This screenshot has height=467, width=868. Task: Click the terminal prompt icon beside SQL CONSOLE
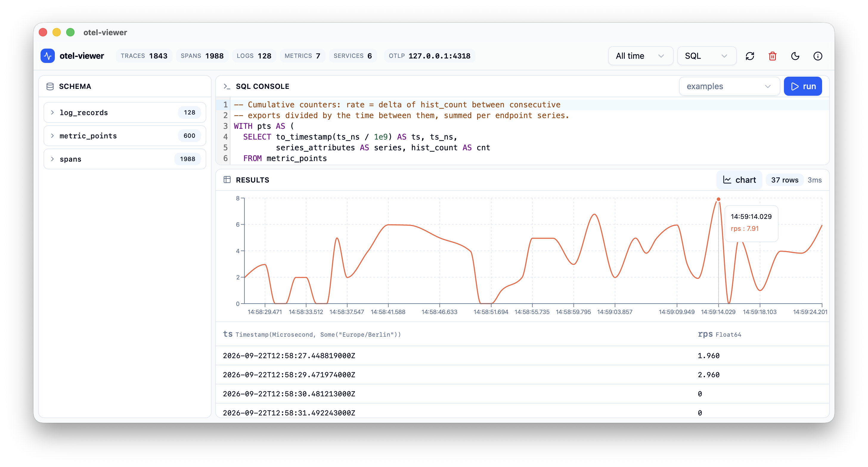(227, 86)
